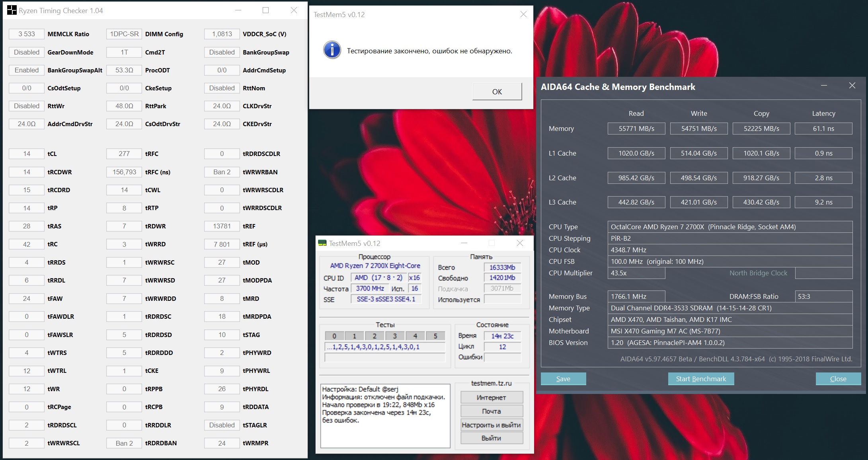Viewport: 868px width, 460px height.
Task: Start Benchmark in AIDA64
Action: coord(701,379)
